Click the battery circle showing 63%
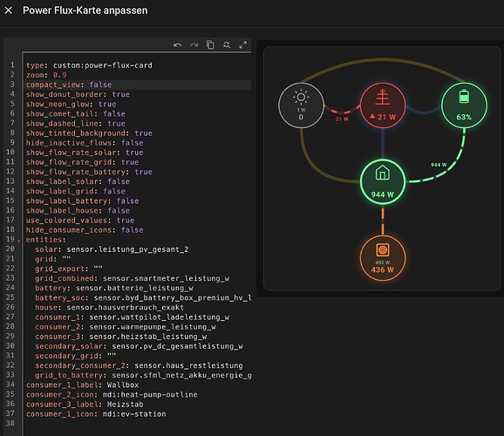The image size is (504, 436). (x=464, y=106)
